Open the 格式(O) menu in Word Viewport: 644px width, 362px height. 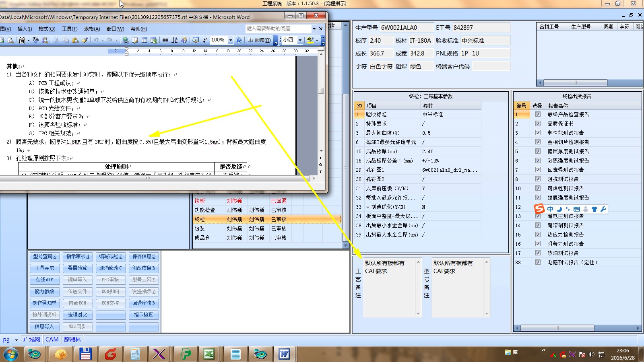[x=47, y=29]
